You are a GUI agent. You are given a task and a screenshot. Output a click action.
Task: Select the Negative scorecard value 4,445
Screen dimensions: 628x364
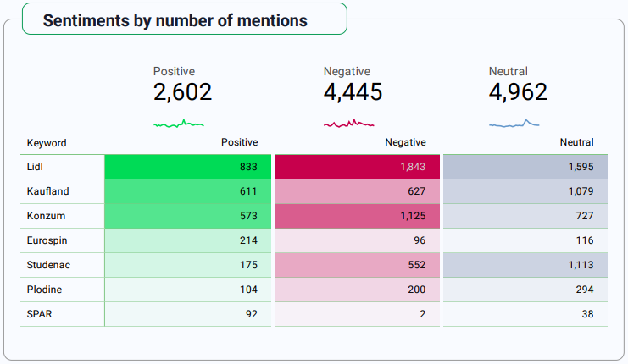point(353,92)
